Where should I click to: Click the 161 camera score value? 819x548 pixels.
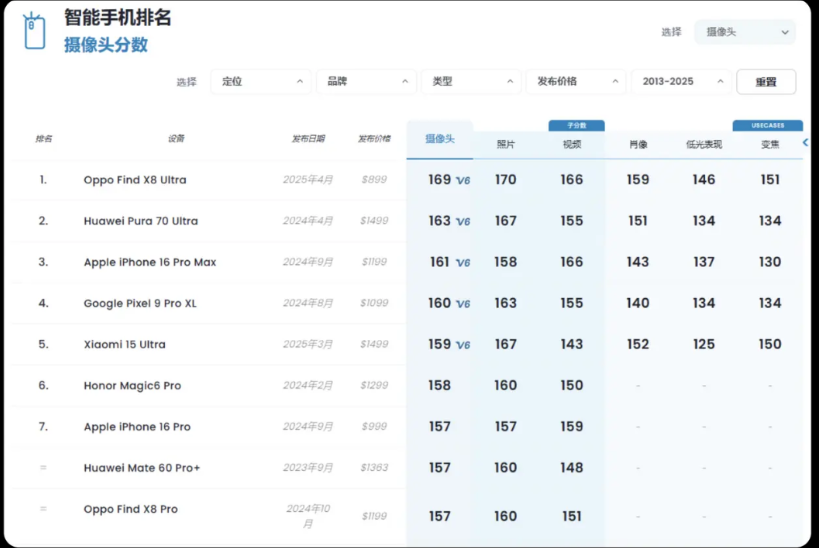439,262
